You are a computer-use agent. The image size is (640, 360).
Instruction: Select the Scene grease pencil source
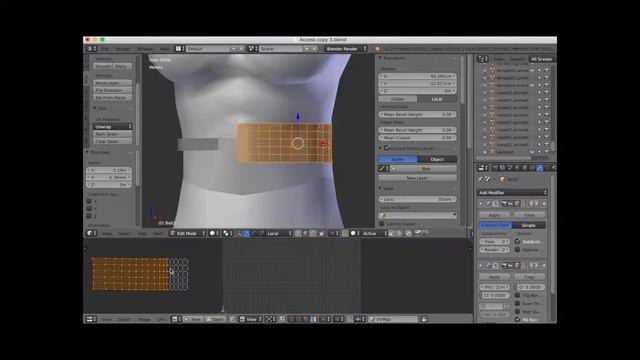tap(398, 159)
